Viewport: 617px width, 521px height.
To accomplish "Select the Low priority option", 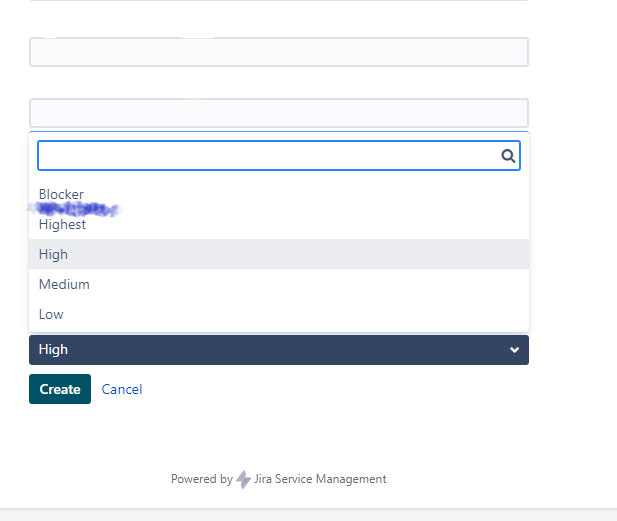I will click(x=279, y=314).
